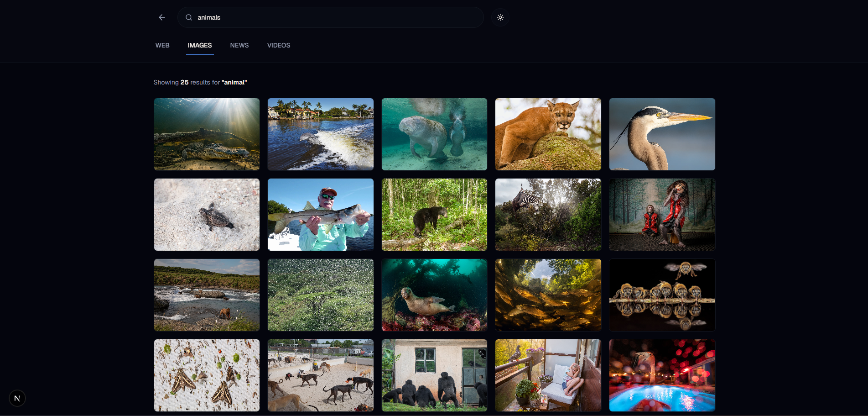This screenshot has height=416, width=868.
Task: Click the search magnifier icon
Action: (189, 17)
